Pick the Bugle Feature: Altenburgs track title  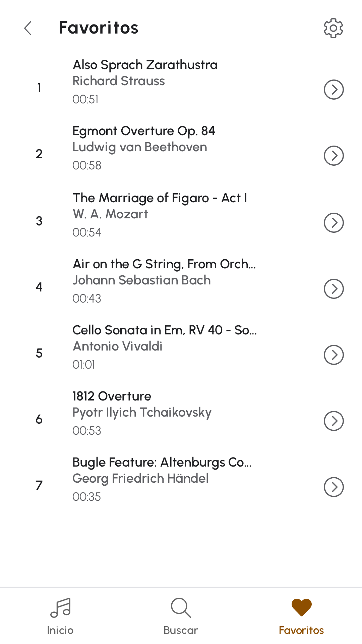tap(162, 463)
